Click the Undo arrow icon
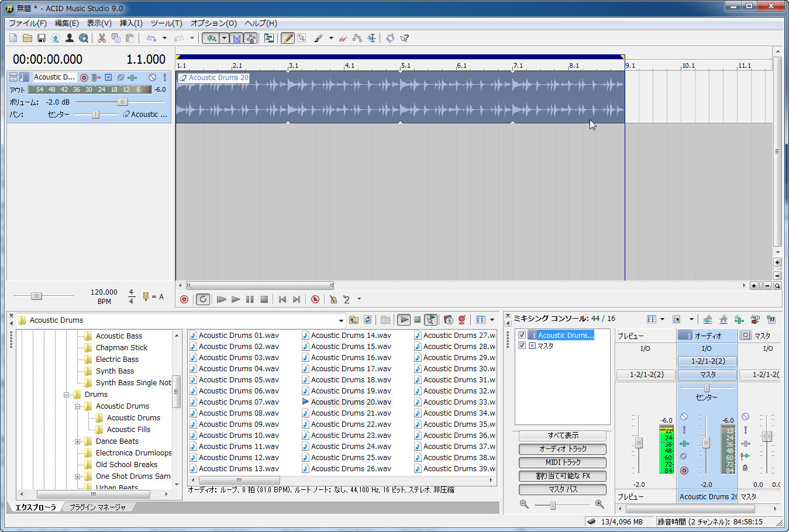The width and height of the screenshot is (789, 532). (x=151, y=38)
